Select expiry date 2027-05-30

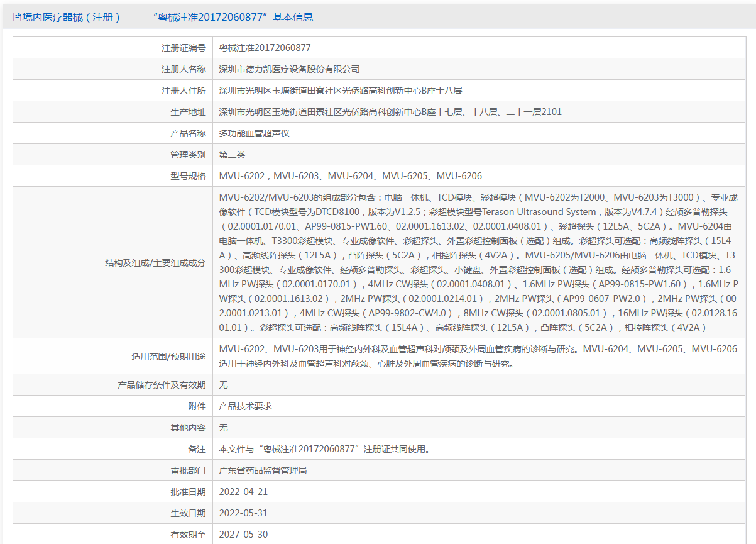coord(243,535)
